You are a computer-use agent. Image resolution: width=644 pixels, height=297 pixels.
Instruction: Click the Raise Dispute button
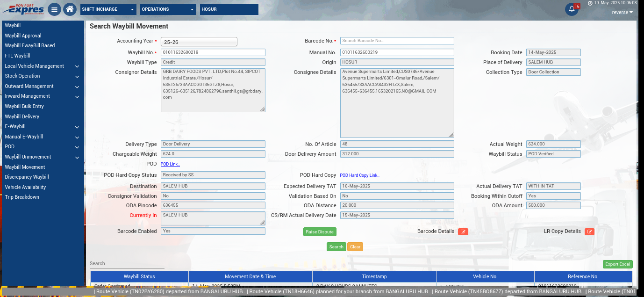[320, 232]
